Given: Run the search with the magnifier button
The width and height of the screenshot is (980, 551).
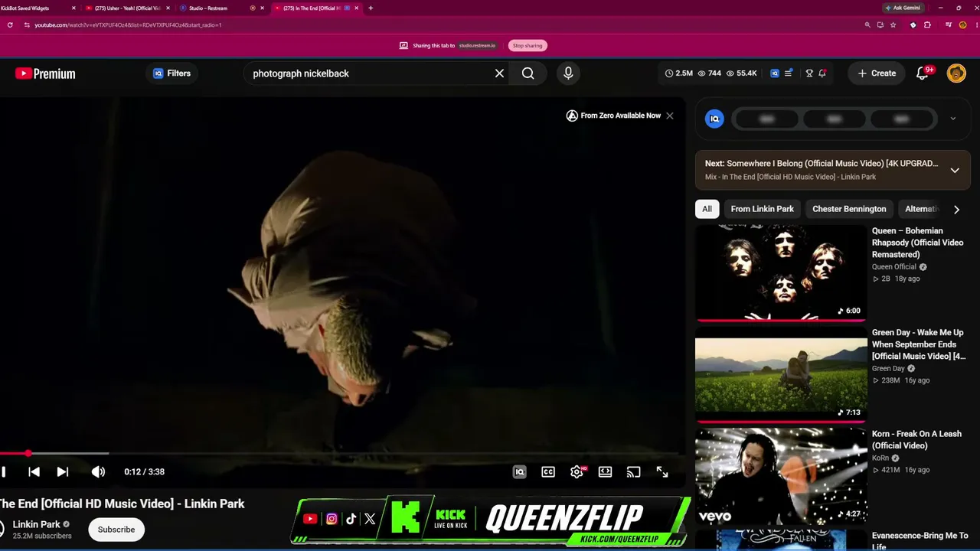Looking at the screenshot, I should tap(528, 73).
